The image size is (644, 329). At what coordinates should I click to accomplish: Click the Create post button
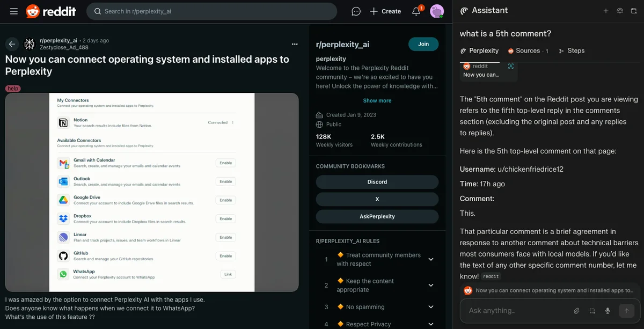pos(385,11)
